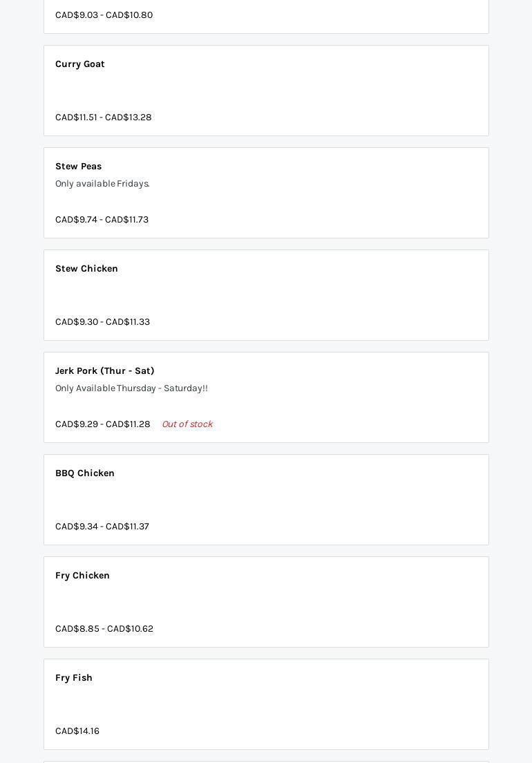Image resolution: width=532 pixels, height=763 pixels.
Task: Click the Fry Fish price CAD$14.16
Action: tap(77, 731)
